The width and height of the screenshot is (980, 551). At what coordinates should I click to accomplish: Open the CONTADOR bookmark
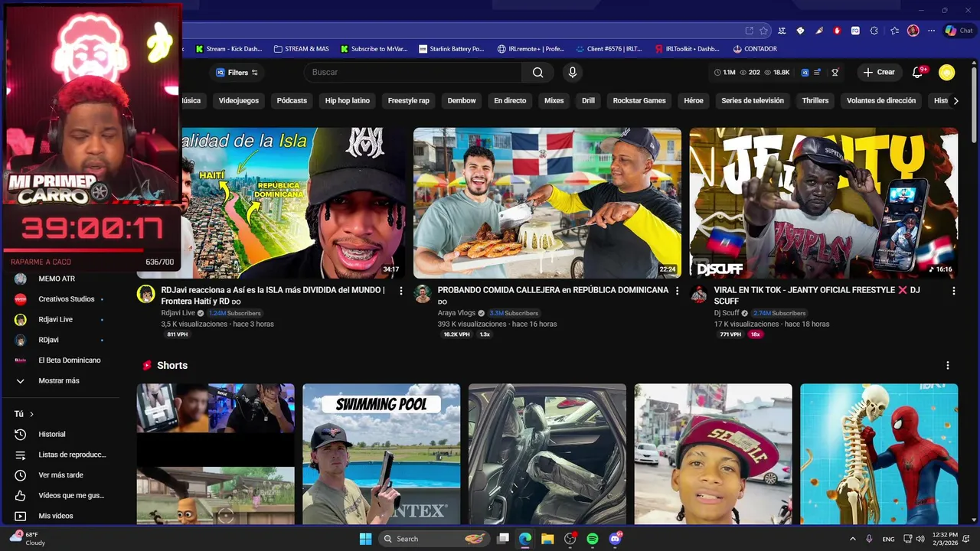(755, 48)
